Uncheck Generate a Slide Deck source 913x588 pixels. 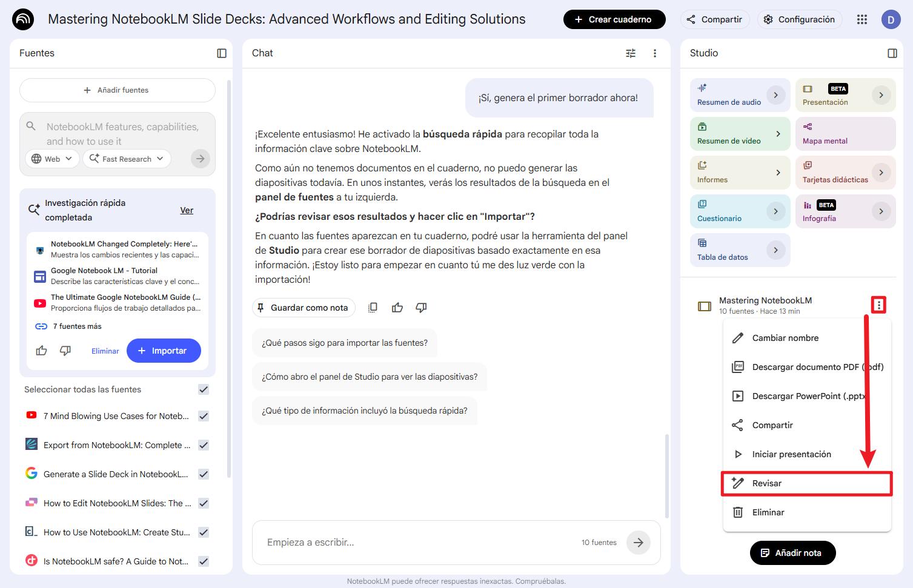coord(204,474)
